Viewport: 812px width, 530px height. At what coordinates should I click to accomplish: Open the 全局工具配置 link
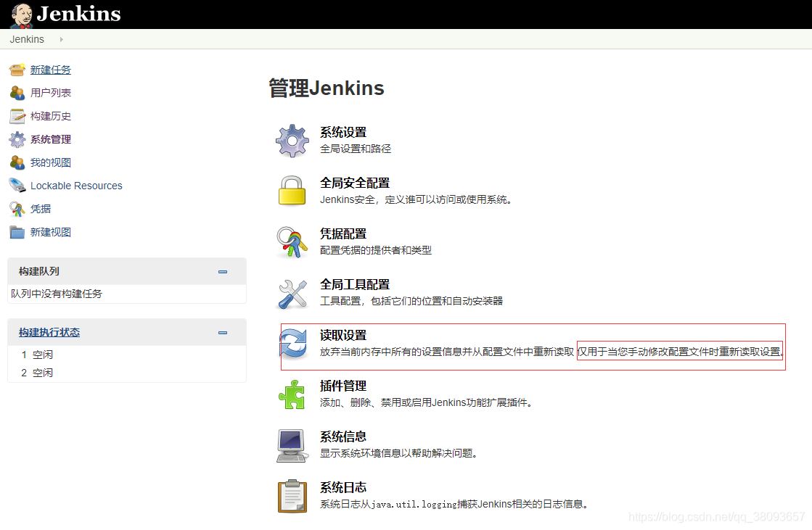tap(355, 285)
